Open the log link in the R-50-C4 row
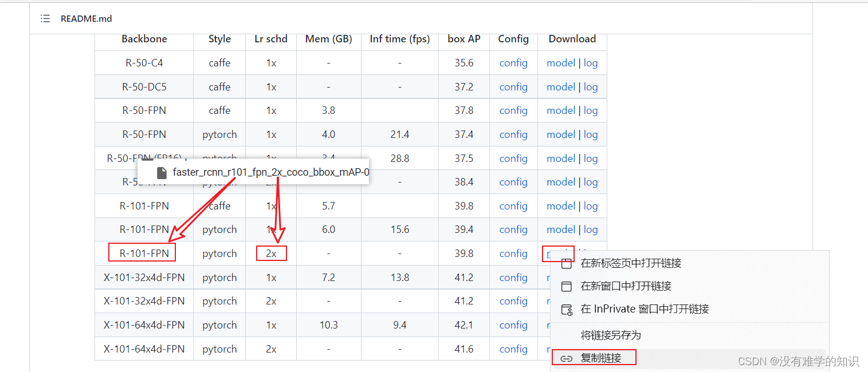 (591, 63)
